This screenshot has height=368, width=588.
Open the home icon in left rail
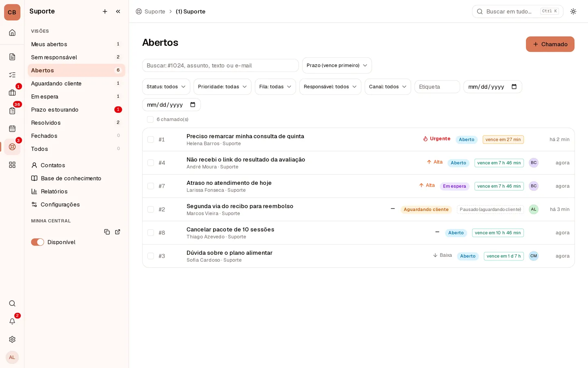click(x=12, y=33)
